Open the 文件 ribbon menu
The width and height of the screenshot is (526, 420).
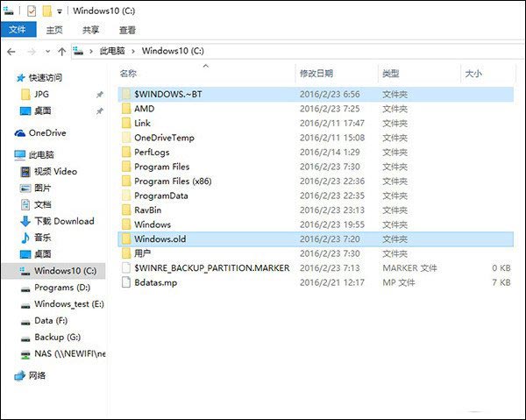point(18,30)
